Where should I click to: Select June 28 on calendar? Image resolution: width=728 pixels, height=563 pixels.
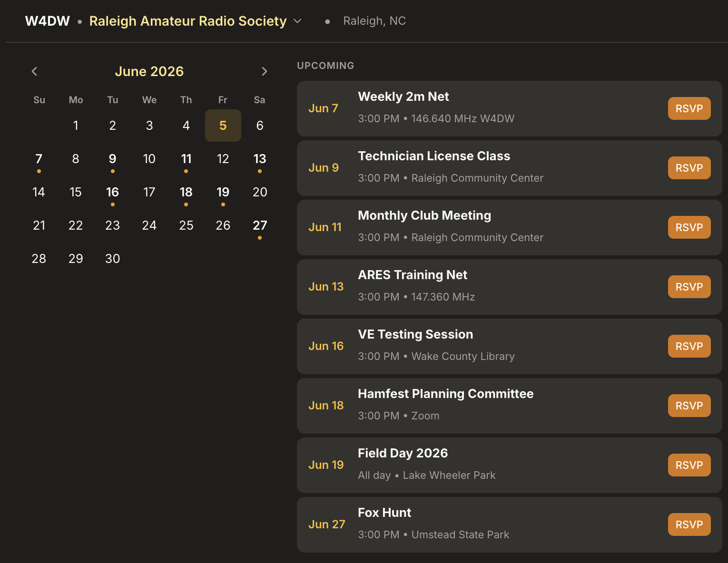[39, 259]
